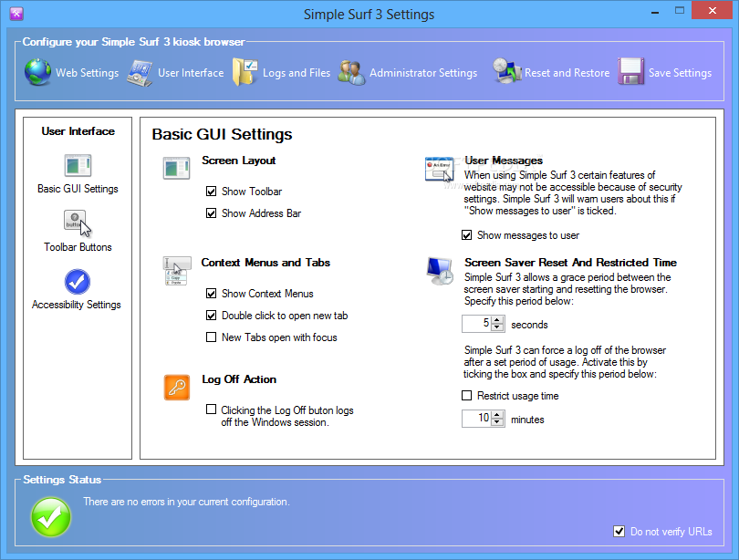The width and height of the screenshot is (739, 560).
Task: Increase grace period seconds with up arrow
Action: (x=496, y=320)
